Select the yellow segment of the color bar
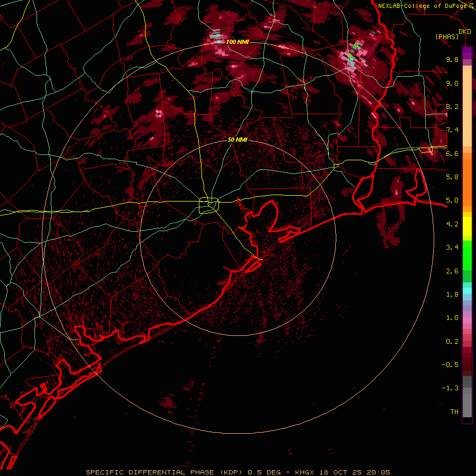The width and height of the screenshot is (476, 476). click(467, 226)
